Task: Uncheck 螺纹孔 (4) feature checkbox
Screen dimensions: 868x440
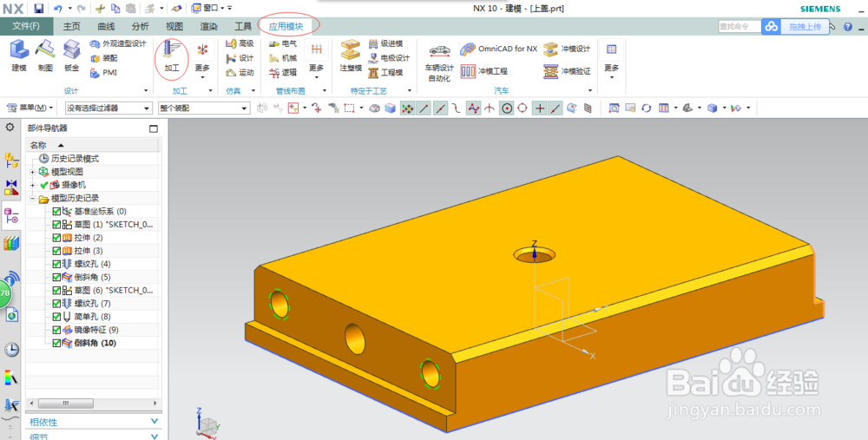Action: click(x=56, y=264)
